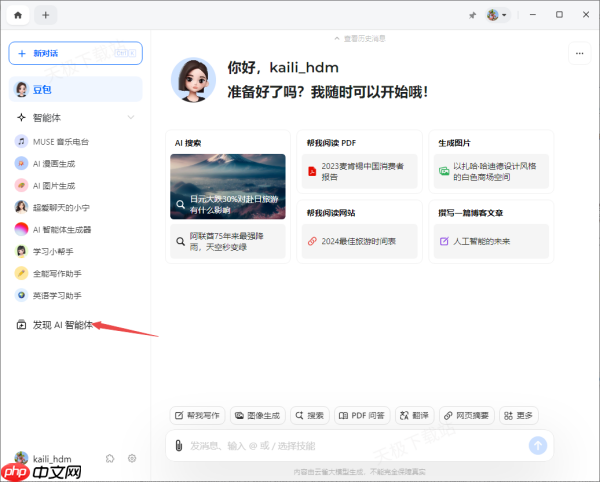Click kaili_hdm profile at sidebar bottom
This screenshot has height=482, width=600.
(x=43, y=458)
